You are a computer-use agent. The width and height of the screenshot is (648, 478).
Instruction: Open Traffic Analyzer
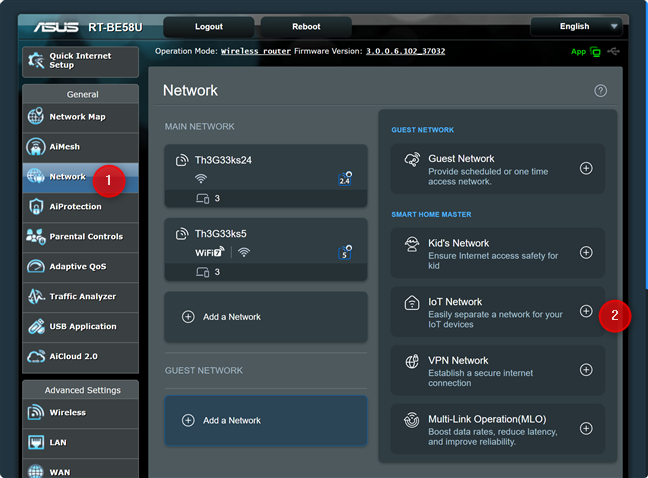pyautogui.click(x=81, y=297)
